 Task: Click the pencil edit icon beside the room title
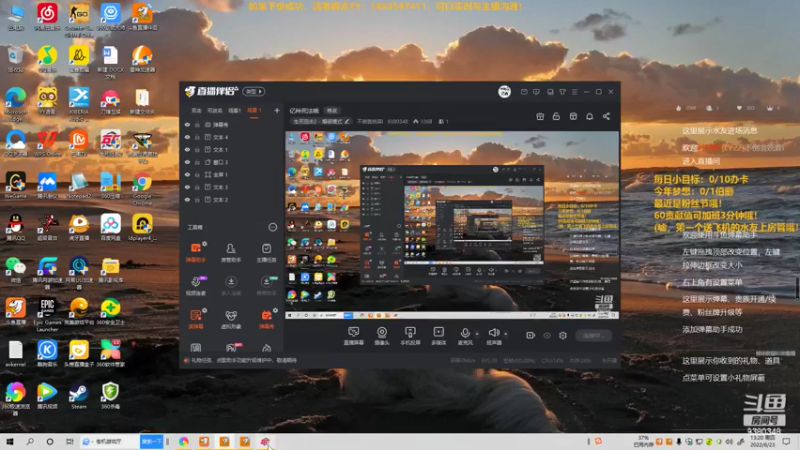coord(347,121)
